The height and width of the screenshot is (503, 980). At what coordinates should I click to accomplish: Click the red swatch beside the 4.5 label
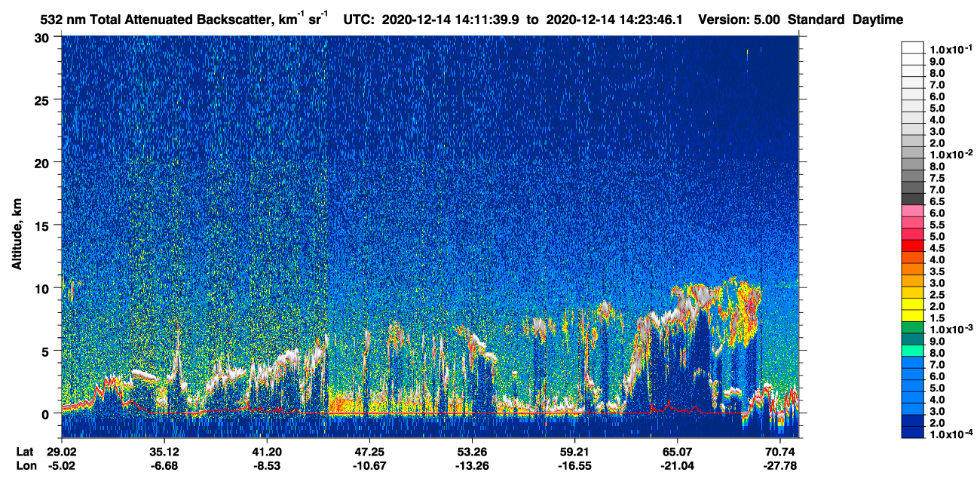912,247
